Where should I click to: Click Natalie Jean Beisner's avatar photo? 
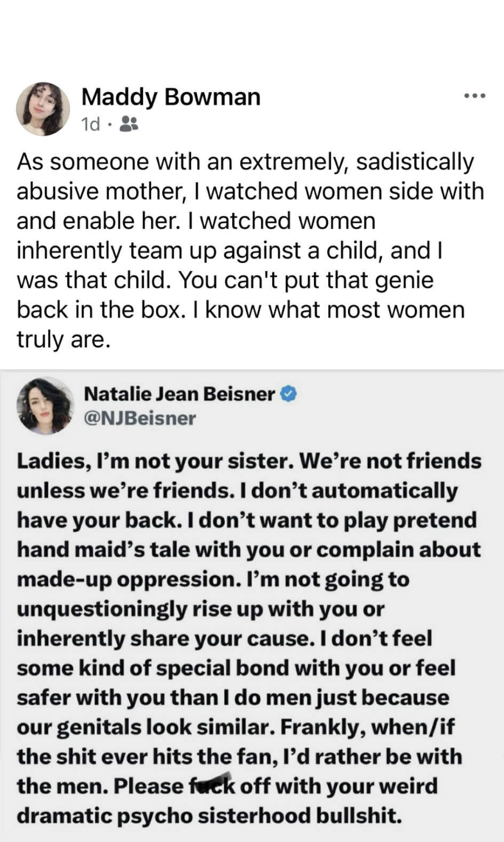pyautogui.click(x=44, y=406)
